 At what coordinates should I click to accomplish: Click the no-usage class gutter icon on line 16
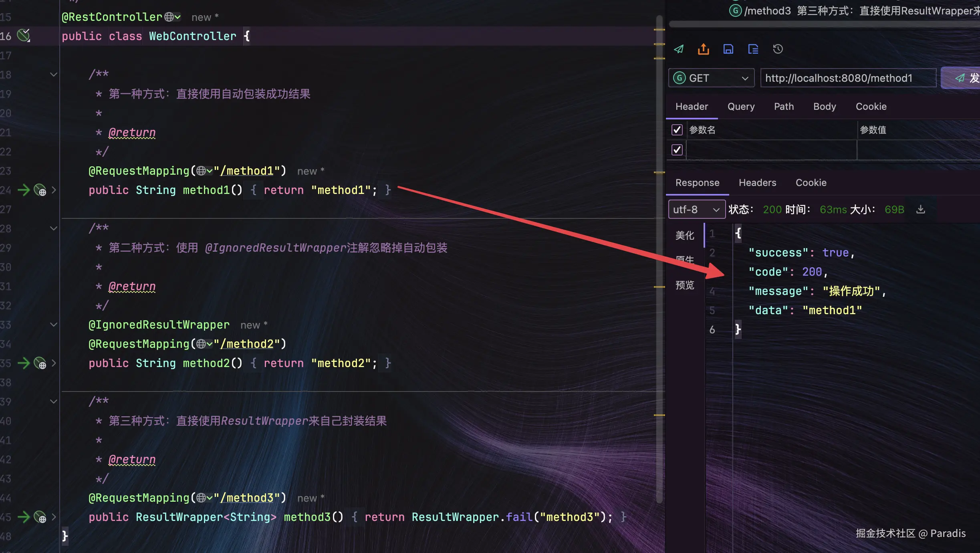(23, 36)
